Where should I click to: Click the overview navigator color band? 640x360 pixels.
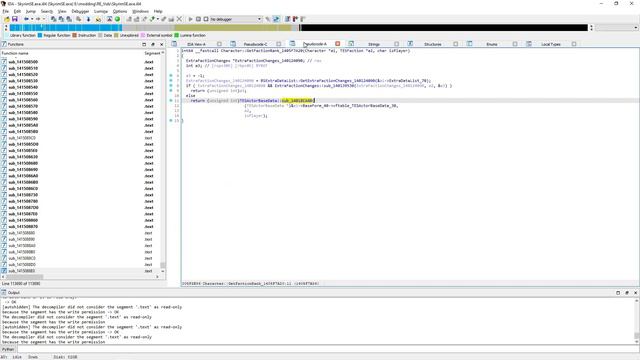(298, 28)
